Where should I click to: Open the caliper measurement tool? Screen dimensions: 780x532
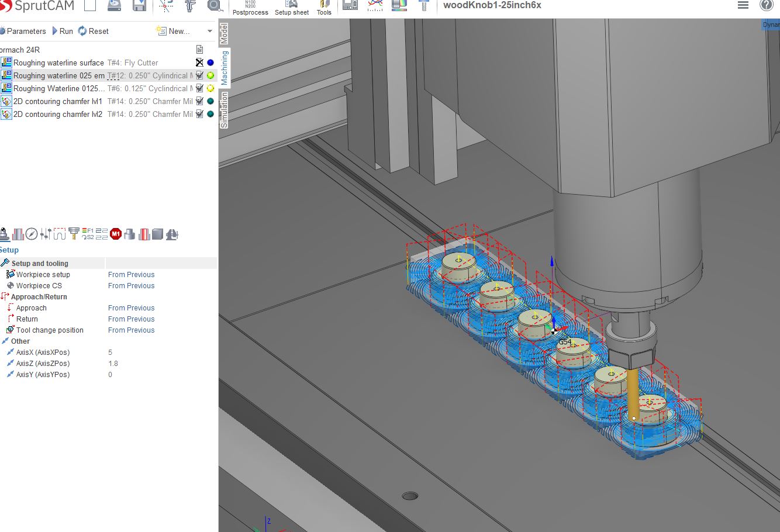click(x=190, y=6)
